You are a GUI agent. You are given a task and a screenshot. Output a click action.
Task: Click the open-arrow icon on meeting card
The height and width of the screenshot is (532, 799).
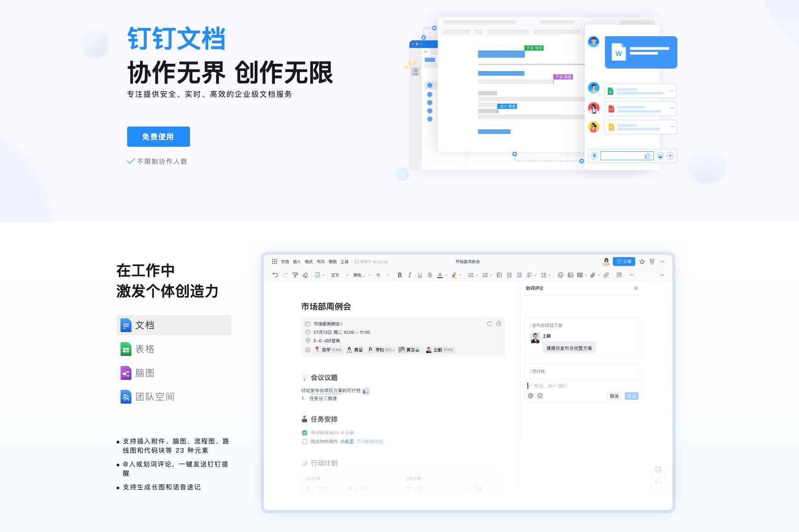[499, 323]
